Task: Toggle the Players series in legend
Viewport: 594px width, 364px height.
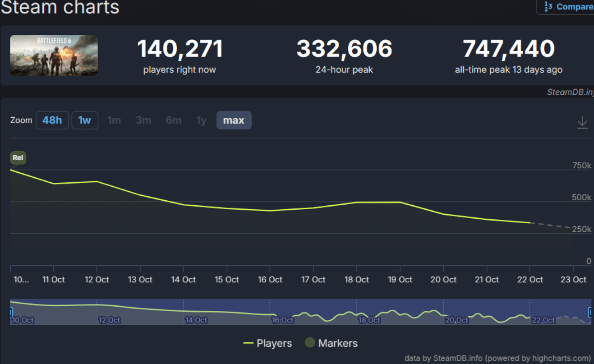Action: [267, 343]
